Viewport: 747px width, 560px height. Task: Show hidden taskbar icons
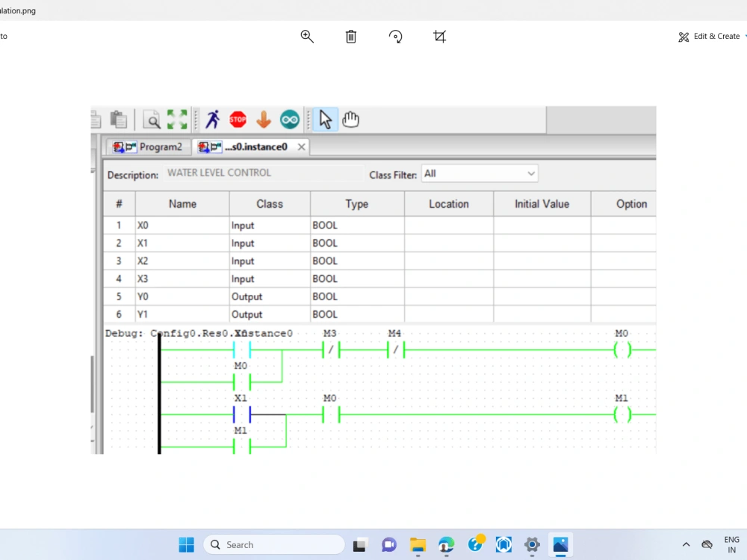(686, 544)
